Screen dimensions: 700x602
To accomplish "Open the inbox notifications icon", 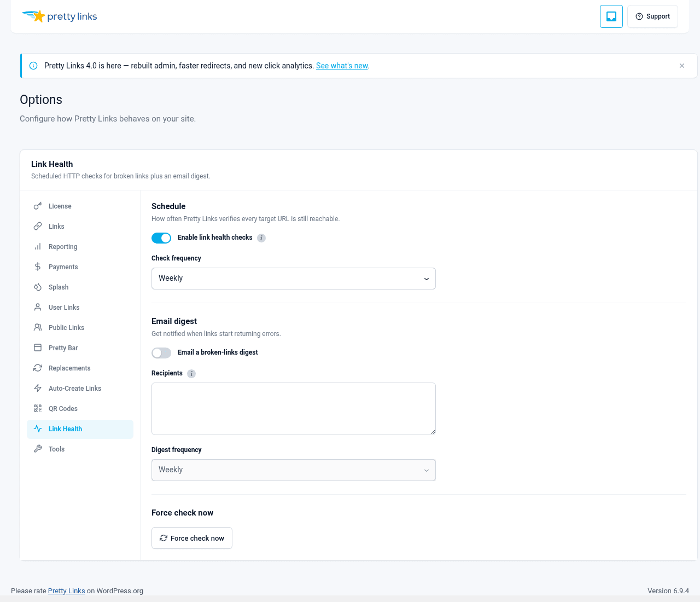I will pos(611,16).
